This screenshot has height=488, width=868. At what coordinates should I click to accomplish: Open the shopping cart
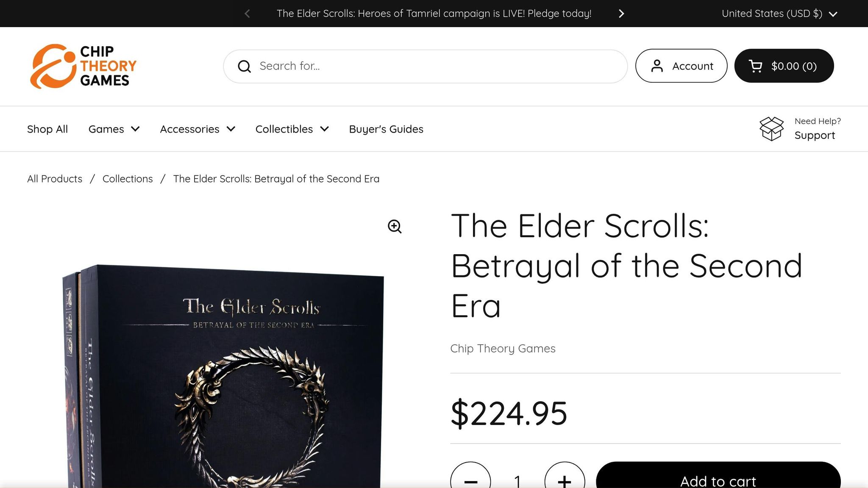pyautogui.click(x=784, y=66)
